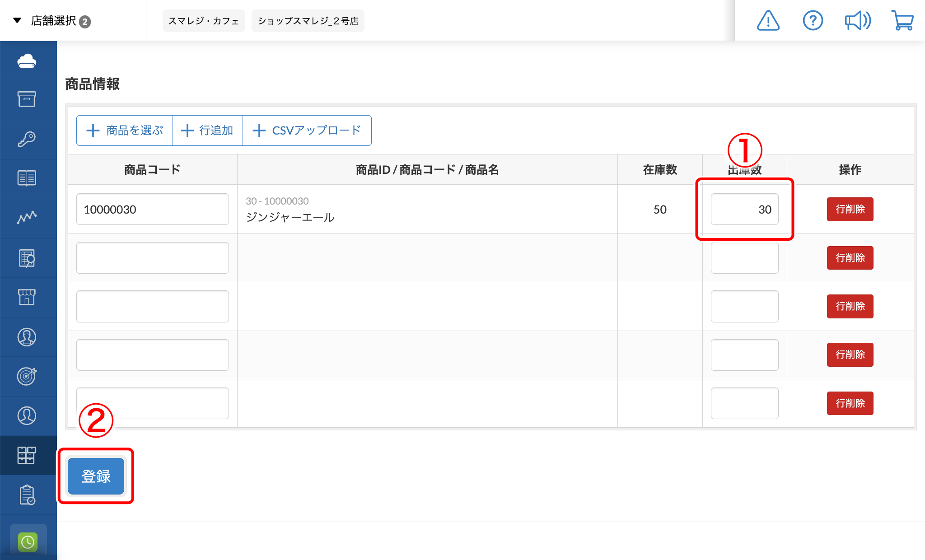Open the help question mark icon
The width and height of the screenshot is (925, 560).
813,21
